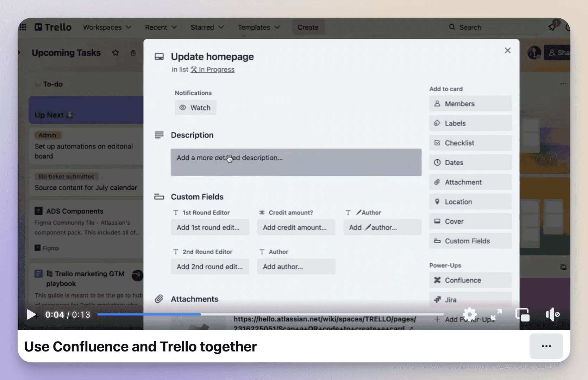This screenshot has height=380, width=588.
Task: Close the Update homepage card dialog
Action: [507, 50]
